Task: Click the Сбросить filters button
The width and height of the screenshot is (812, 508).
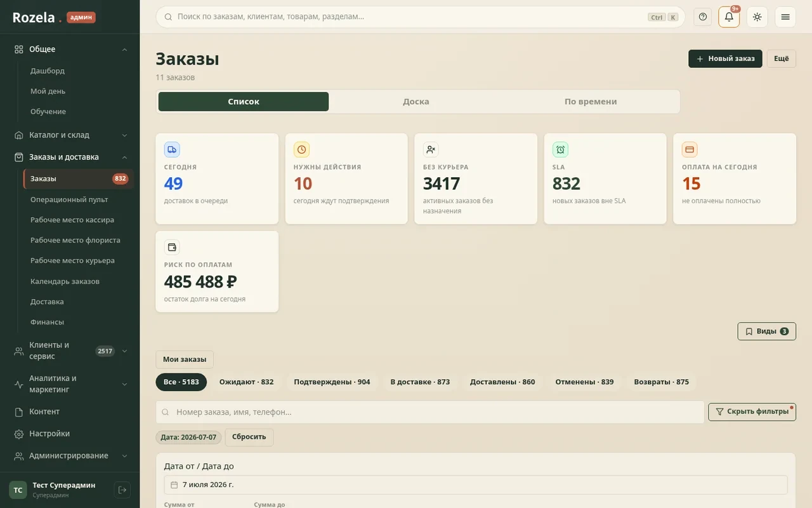Action: [x=249, y=438]
